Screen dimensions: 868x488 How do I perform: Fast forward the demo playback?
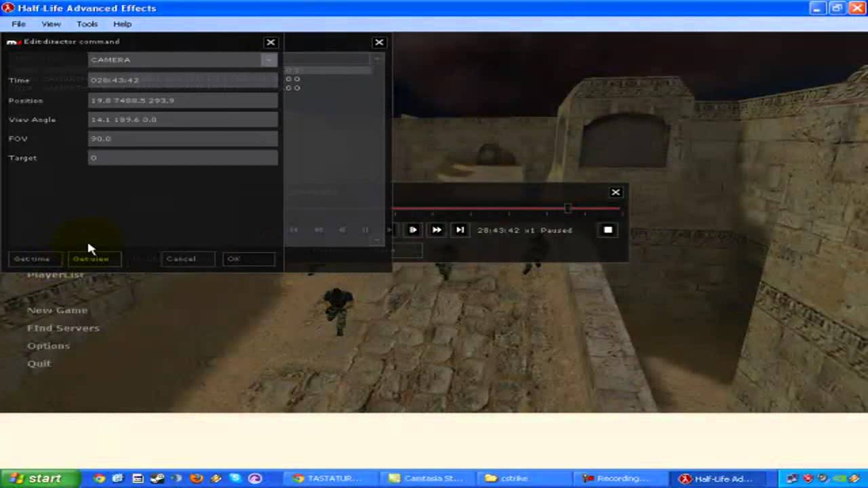(436, 230)
